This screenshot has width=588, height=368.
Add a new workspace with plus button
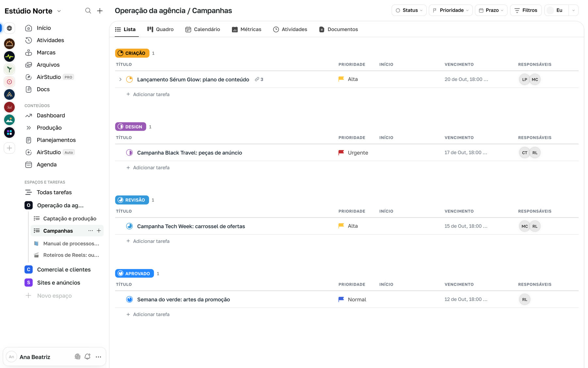tap(9, 148)
